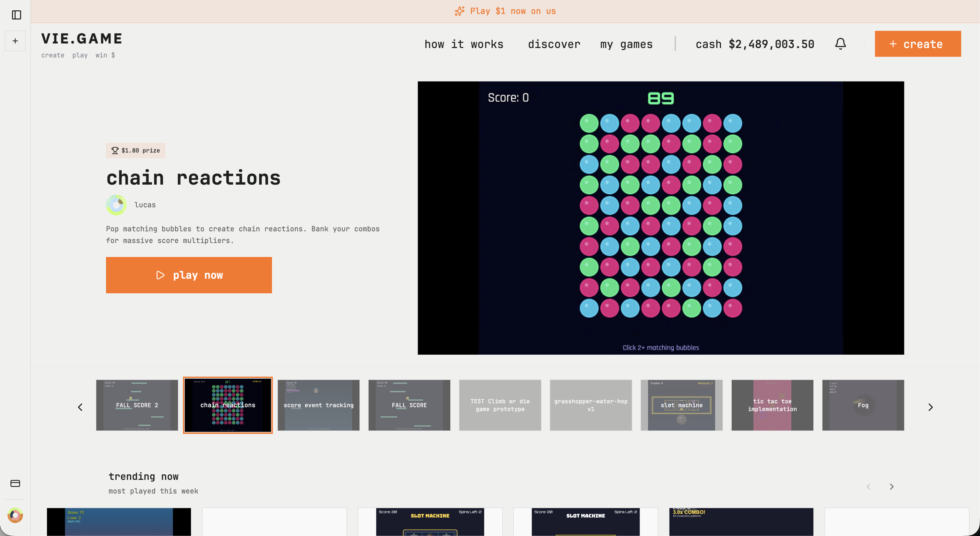Click the create button
The width and height of the screenshot is (980, 536).
[918, 43]
